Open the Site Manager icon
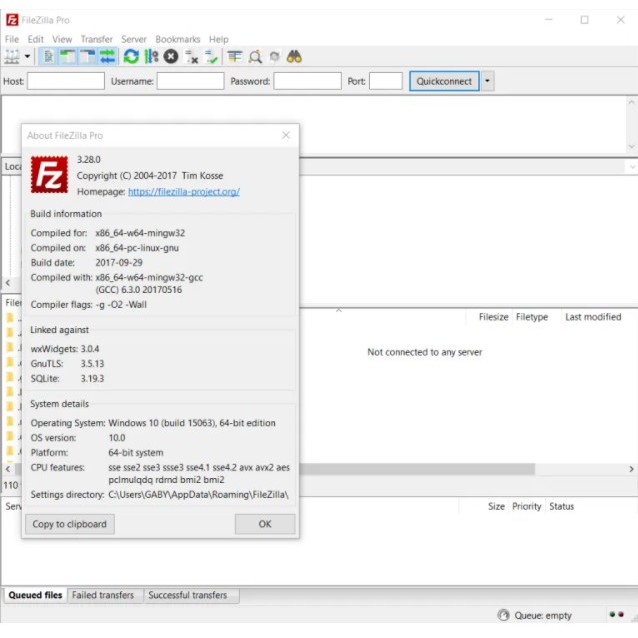This screenshot has width=638, height=638. pos(12,57)
